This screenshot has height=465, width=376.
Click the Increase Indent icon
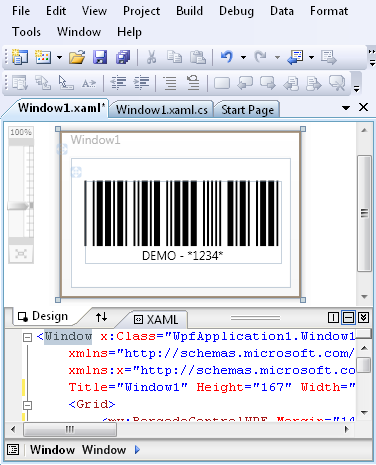click(141, 83)
